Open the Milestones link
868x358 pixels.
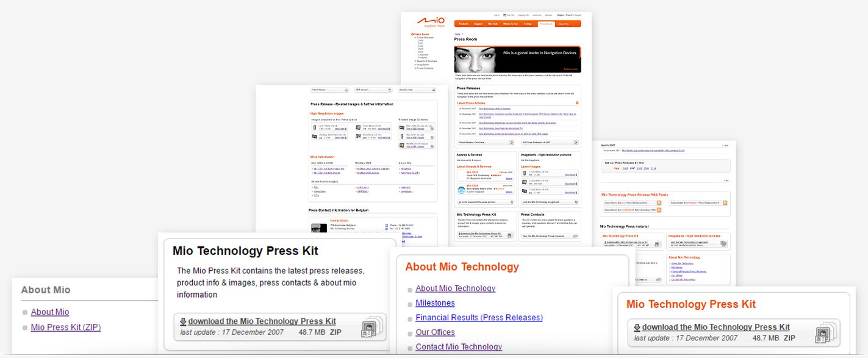coord(435,303)
